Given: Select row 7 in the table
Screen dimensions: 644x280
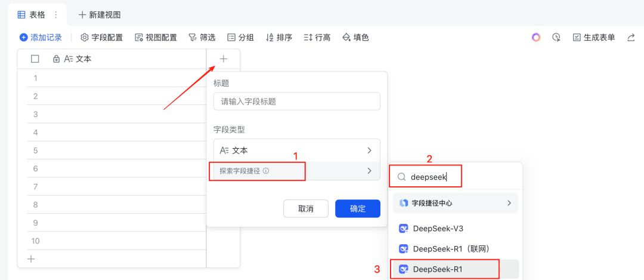Looking at the screenshot, I should [x=35, y=186].
